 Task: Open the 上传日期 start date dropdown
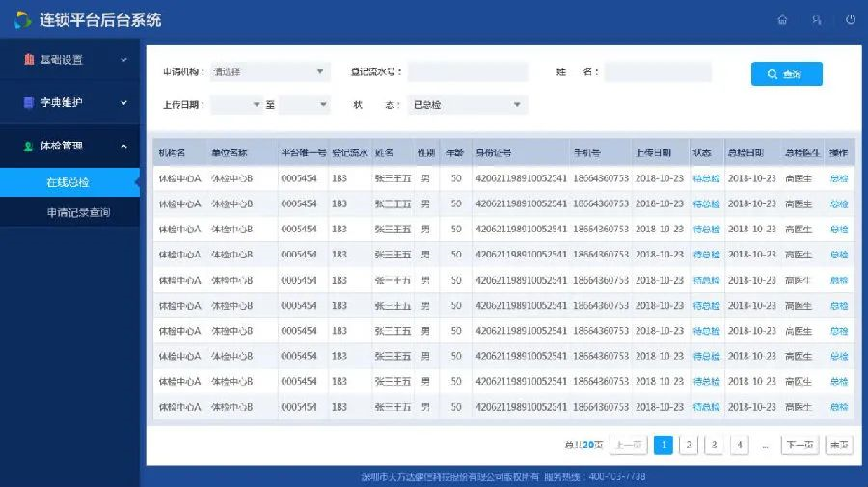pyautogui.click(x=236, y=105)
